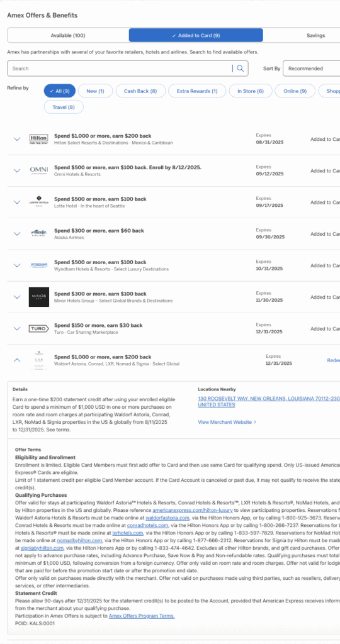Image resolution: width=340 pixels, height=644 pixels.
Task: Click View Merchant Website link
Action: (x=227, y=422)
